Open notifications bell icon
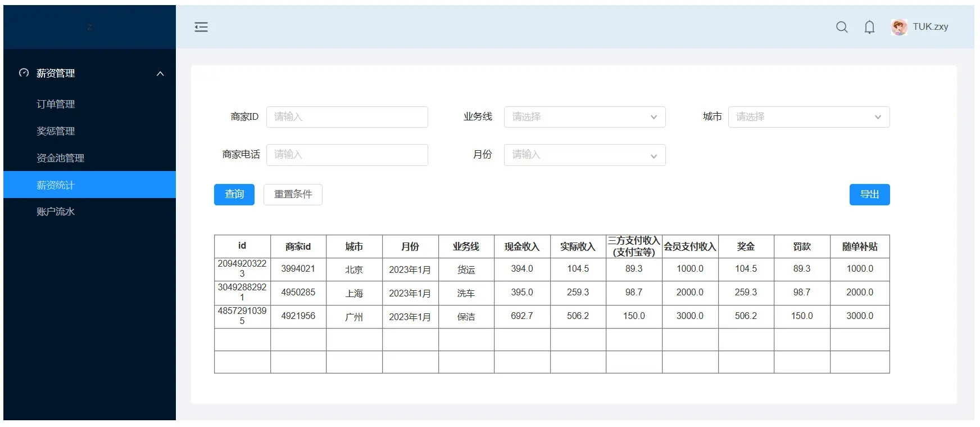980x427 pixels. [869, 27]
